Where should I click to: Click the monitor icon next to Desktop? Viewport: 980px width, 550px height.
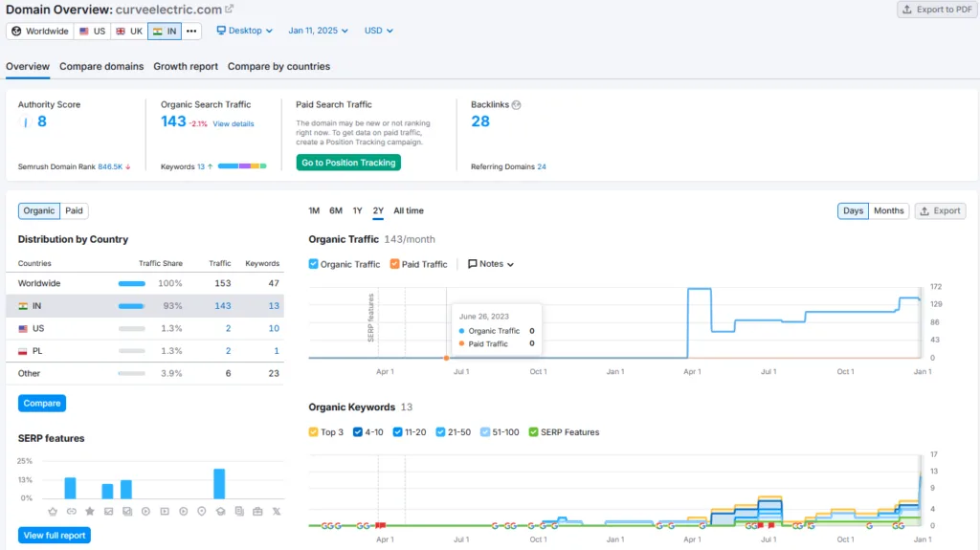point(221,30)
